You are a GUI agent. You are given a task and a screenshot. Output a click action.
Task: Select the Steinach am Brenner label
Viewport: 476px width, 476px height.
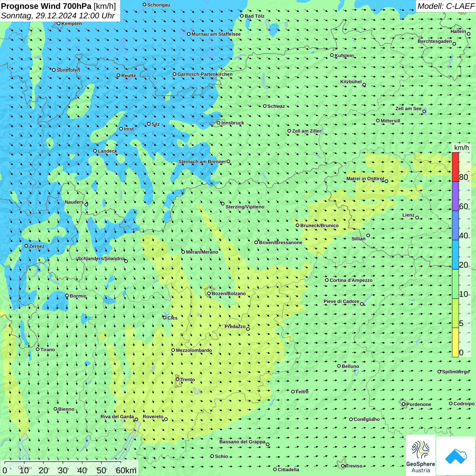(x=202, y=161)
